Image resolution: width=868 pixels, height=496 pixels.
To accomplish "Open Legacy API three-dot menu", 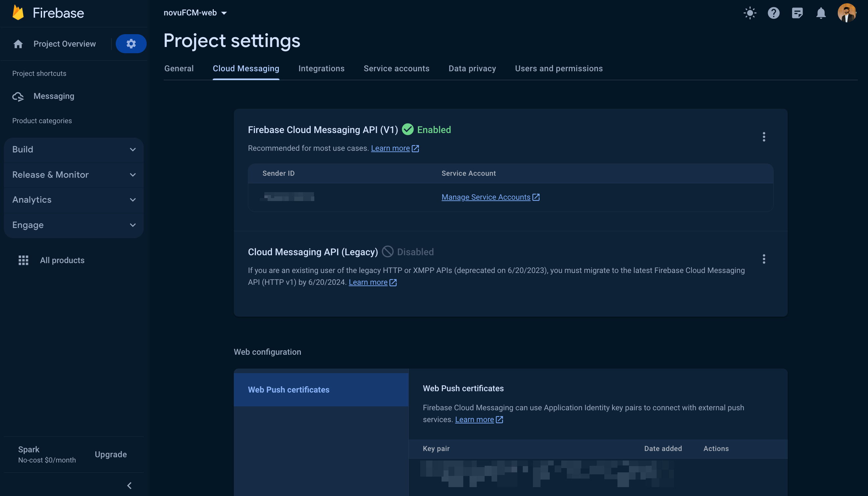I will point(764,259).
